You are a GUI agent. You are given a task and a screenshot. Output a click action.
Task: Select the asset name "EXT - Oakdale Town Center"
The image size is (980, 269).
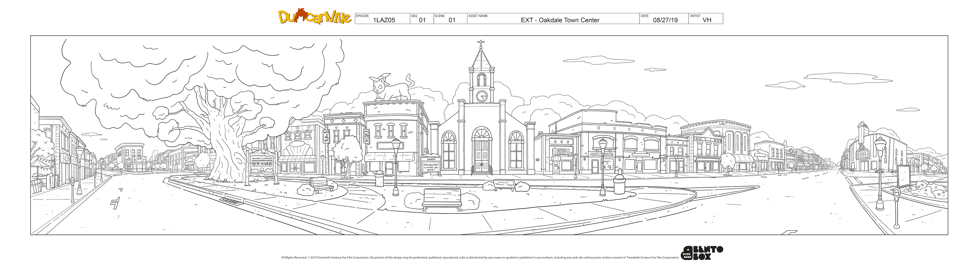(x=560, y=20)
